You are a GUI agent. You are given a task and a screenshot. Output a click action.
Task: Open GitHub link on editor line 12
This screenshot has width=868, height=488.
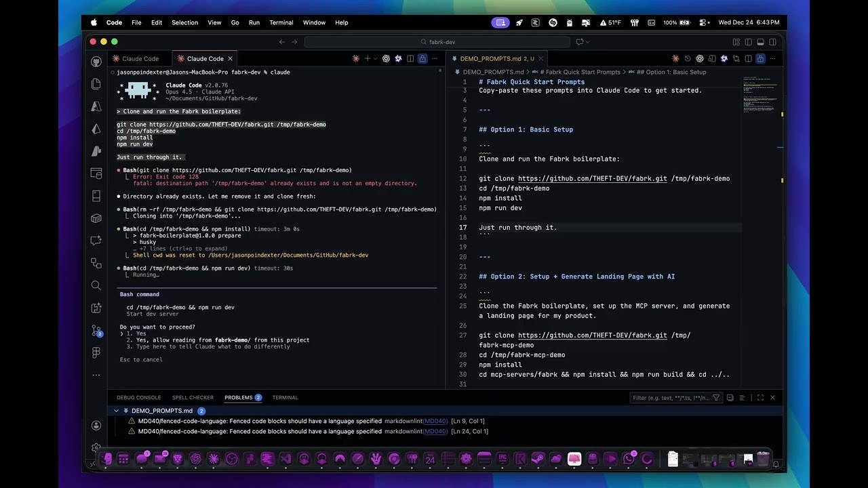click(593, 179)
